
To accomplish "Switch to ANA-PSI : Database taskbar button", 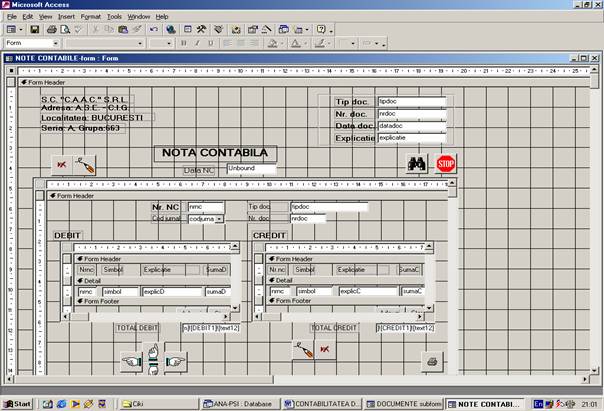I will [x=239, y=404].
